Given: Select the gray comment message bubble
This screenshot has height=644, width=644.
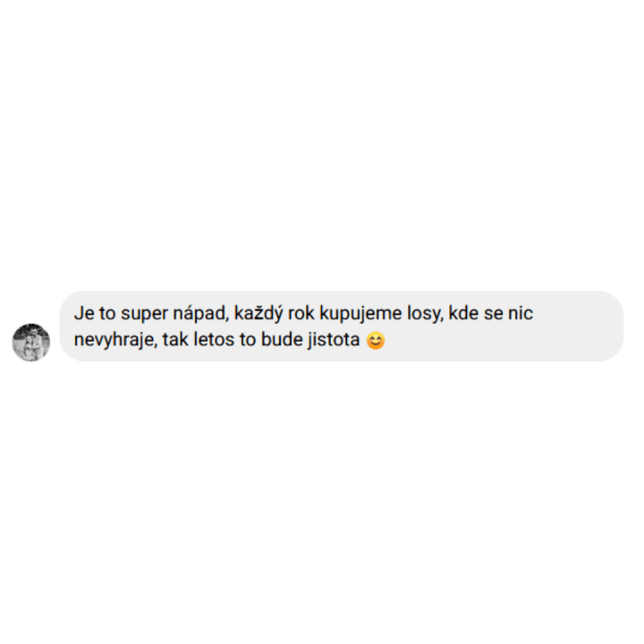Looking at the screenshot, I should pyautogui.click(x=342, y=326).
